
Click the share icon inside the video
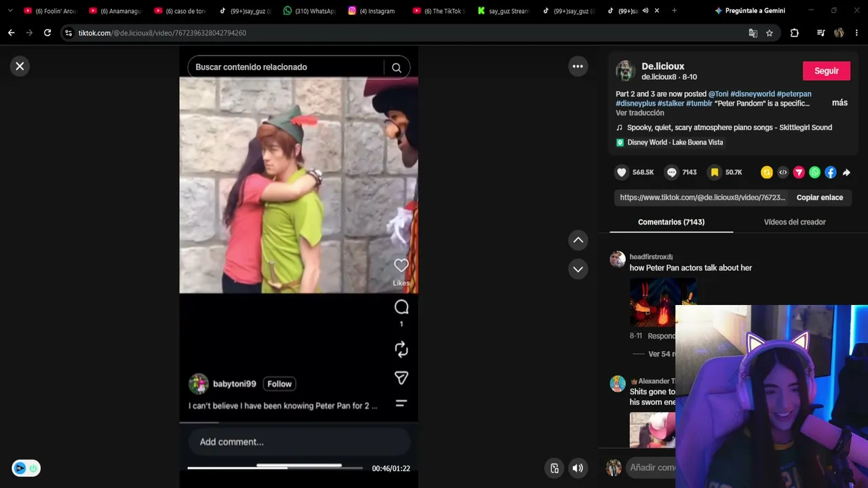tap(401, 378)
